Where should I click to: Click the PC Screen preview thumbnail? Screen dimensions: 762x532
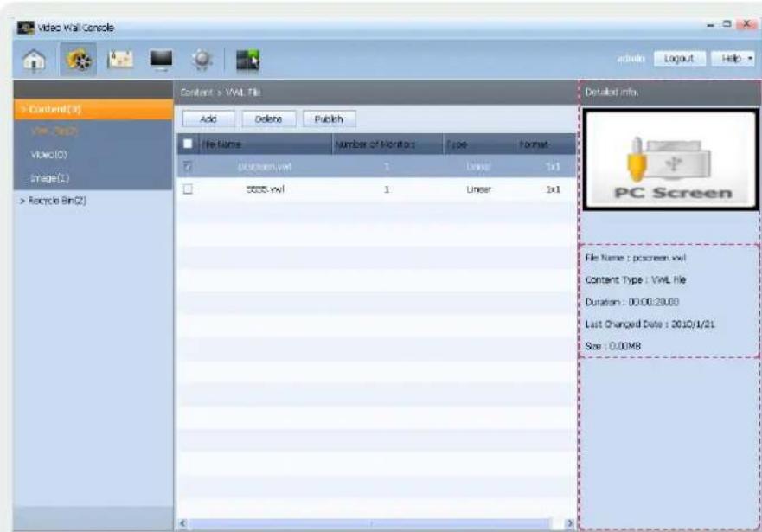point(670,160)
